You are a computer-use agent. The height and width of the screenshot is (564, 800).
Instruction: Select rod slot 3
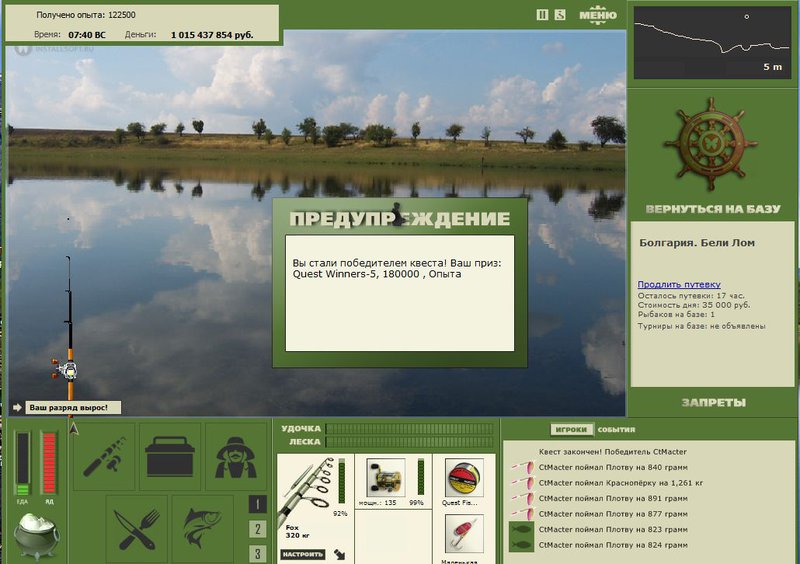click(x=257, y=553)
